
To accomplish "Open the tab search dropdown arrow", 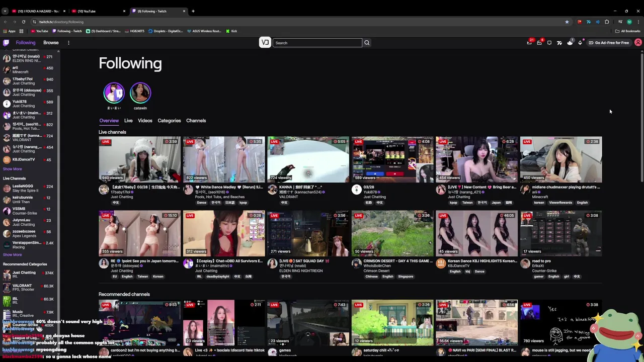I will click(x=5, y=11).
